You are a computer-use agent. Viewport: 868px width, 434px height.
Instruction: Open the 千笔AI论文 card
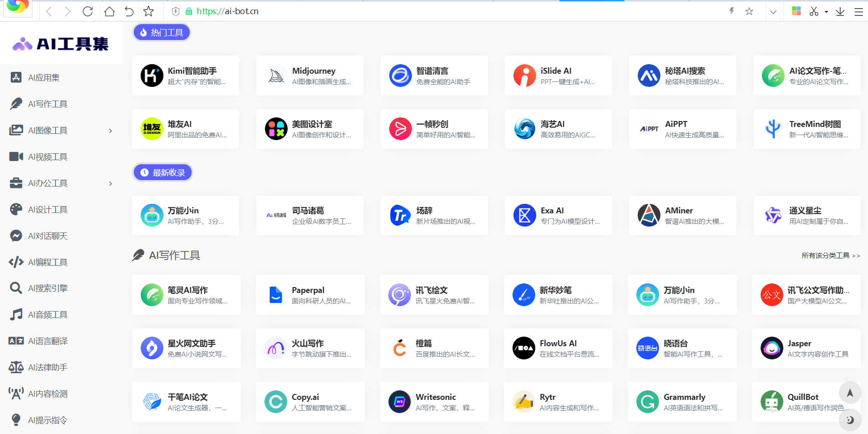tap(186, 402)
